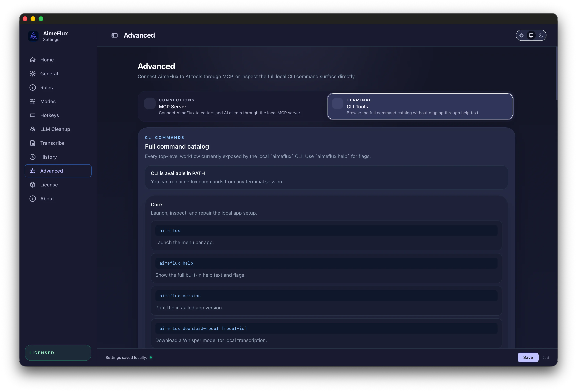This screenshot has width=577, height=392.
Task: Click 'Settings saved locally.' status text
Action: pyautogui.click(x=126, y=357)
